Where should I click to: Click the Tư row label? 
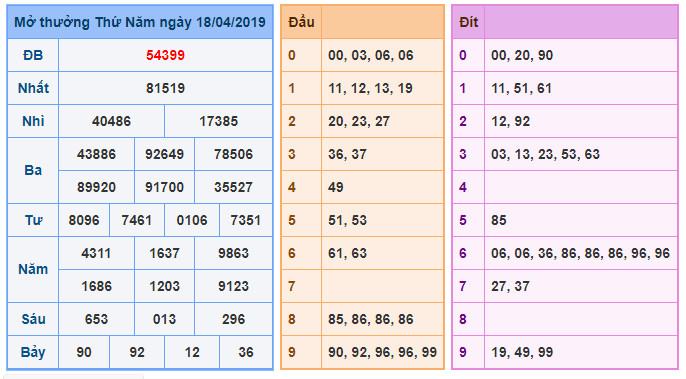(33, 220)
